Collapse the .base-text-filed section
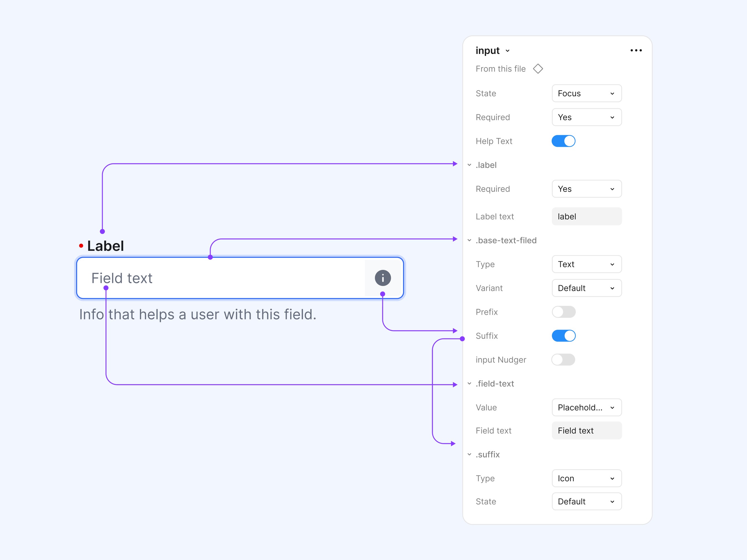747x560 pixels. tap(470, 240)
